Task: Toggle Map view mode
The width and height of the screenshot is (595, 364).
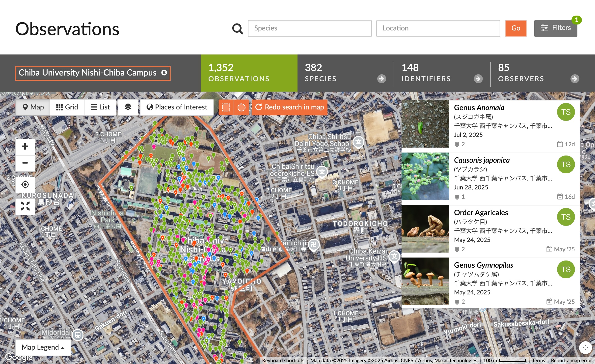Action: pyautogui.click(x=33, y=107)
